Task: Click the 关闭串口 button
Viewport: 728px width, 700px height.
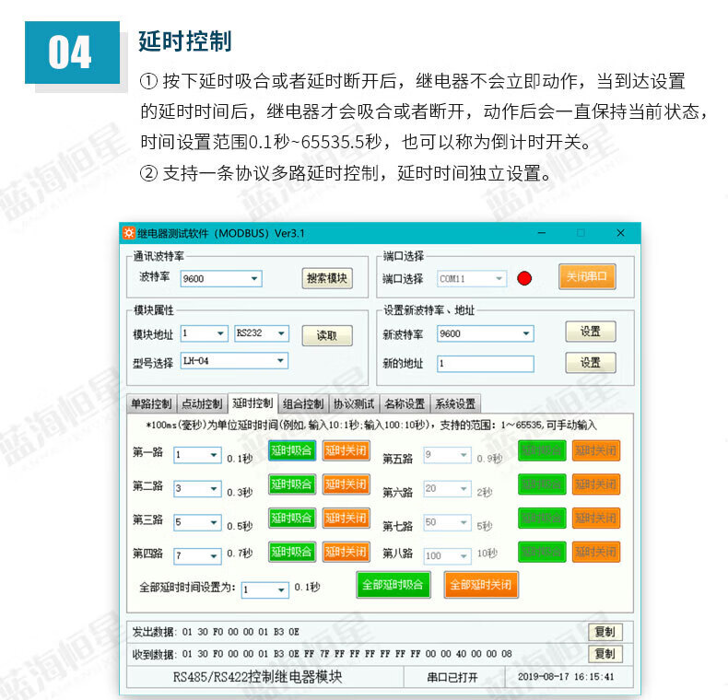Action: (x=587, y=276)
